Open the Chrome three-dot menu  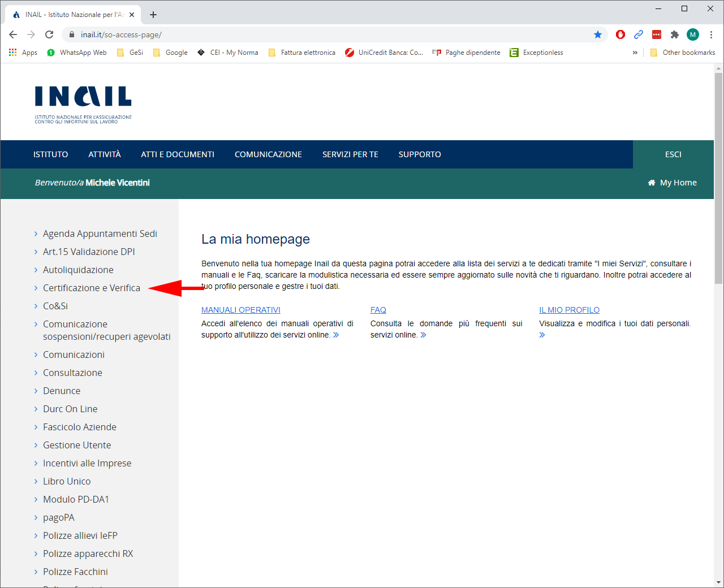[x=711, y=34]
